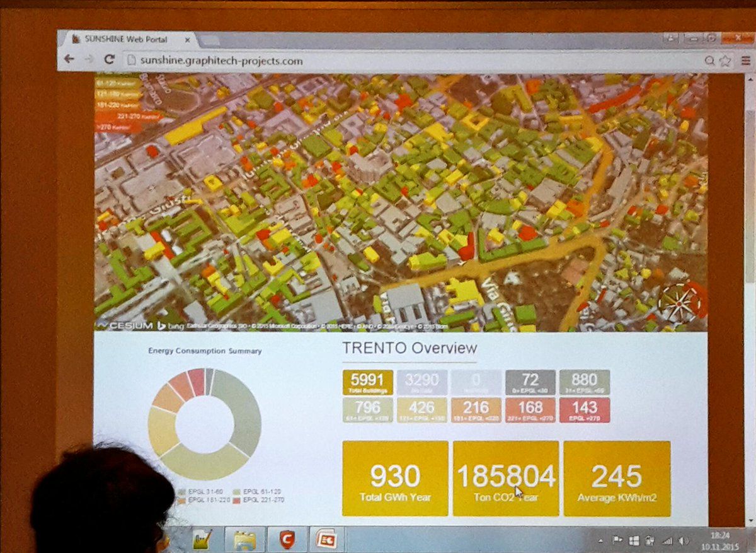The height and width of the screenshot is (553, 756).
Task: Select the 5991 Total Buildings tile
Action: (x=367, y=382)
